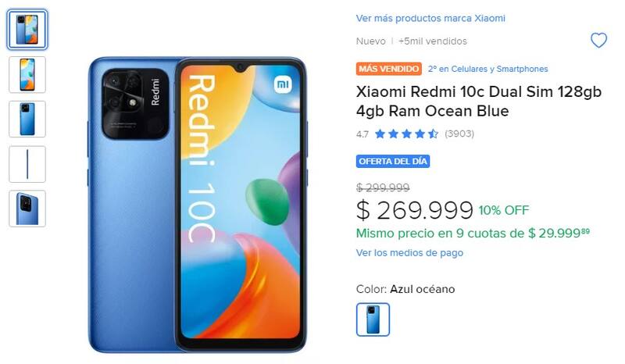Open 'Ver más productos marca Xiaomi' link
625x364 pixels.
tap(430, 18)
